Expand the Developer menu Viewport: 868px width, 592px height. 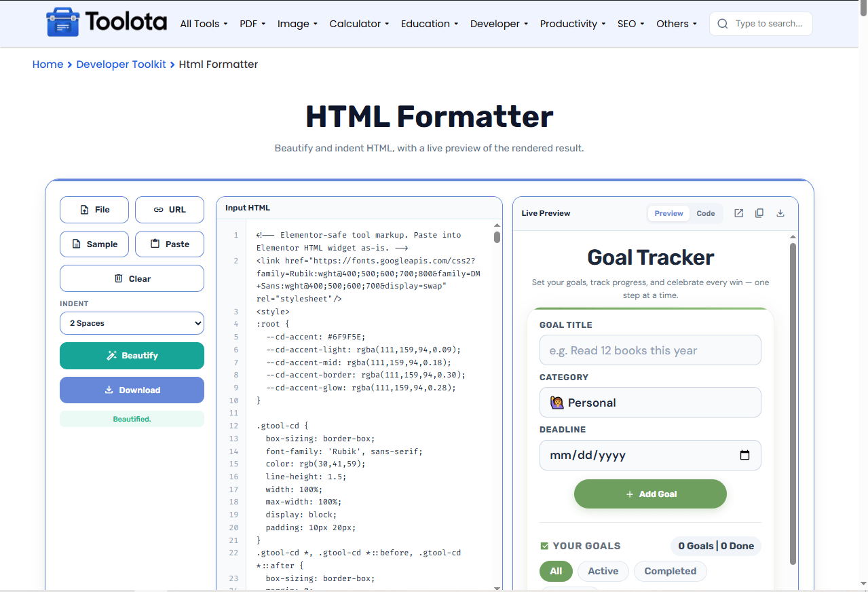tap(499, 24)
